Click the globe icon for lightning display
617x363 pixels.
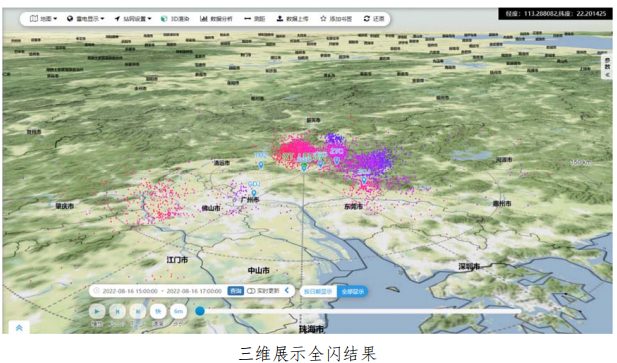[70, 18]
